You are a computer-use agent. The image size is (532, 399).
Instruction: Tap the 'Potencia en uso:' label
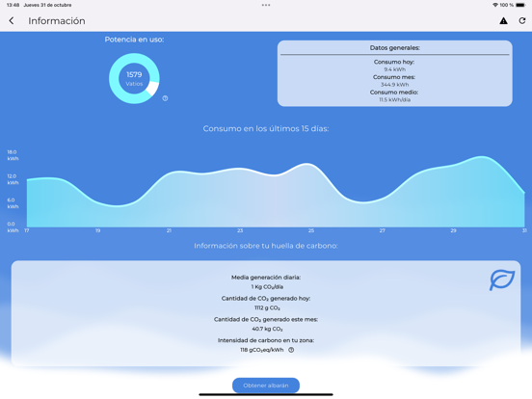134,40
